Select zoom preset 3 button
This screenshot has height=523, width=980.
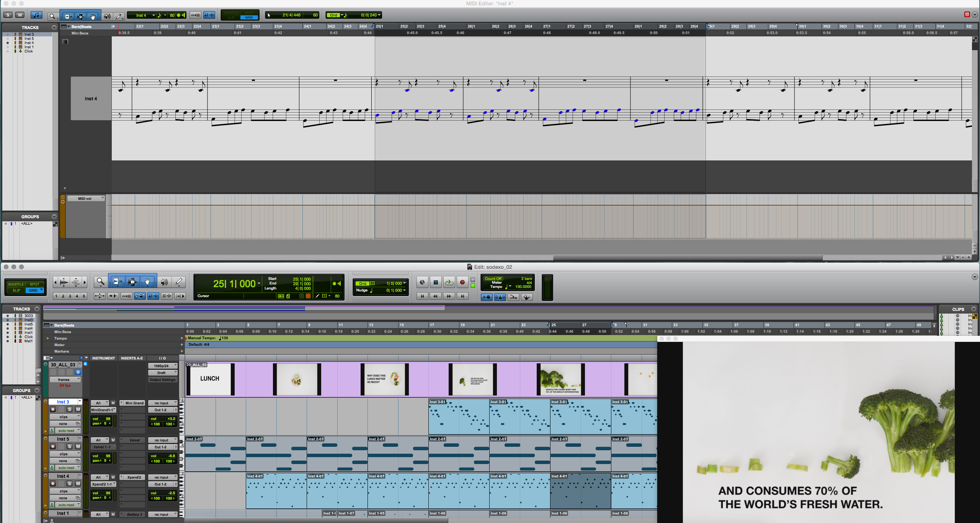[70, 296]
